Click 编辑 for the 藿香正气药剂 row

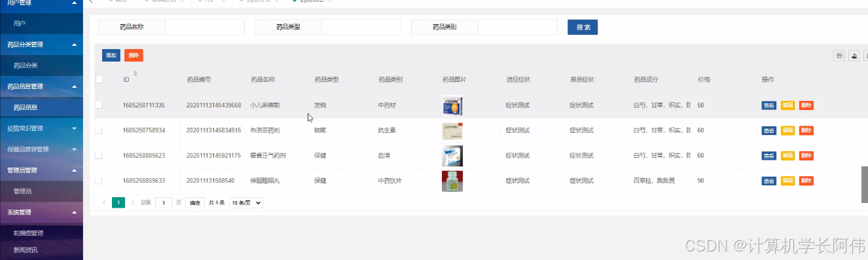click(x=787, y=156)
